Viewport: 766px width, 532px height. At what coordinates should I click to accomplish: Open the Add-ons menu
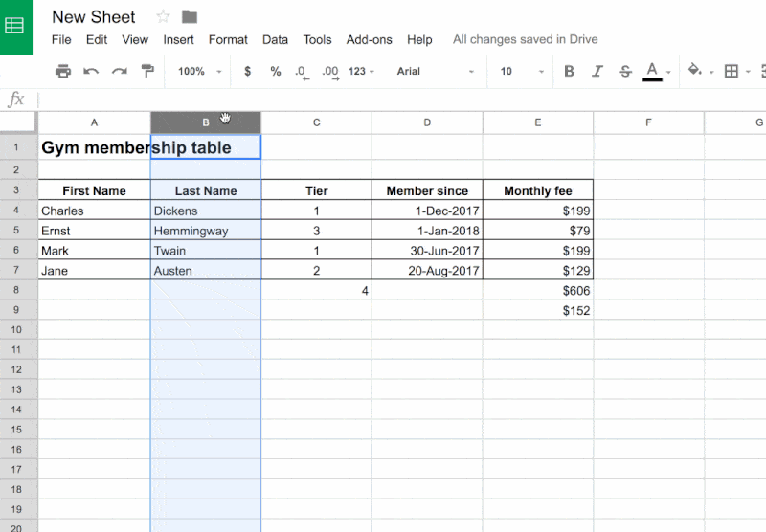click(x=369, y=40)
